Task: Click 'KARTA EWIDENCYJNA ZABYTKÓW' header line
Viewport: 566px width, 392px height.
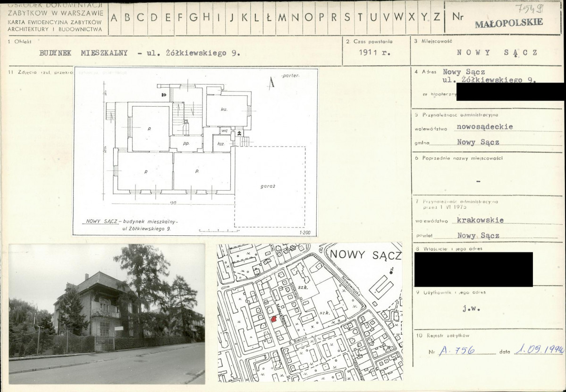Action: click(54, 22)
